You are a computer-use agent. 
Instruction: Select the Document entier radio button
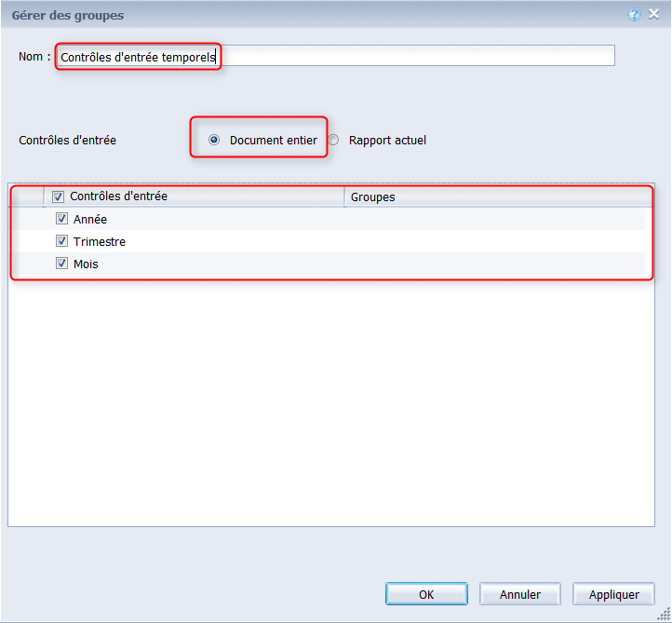pos(214,140)
